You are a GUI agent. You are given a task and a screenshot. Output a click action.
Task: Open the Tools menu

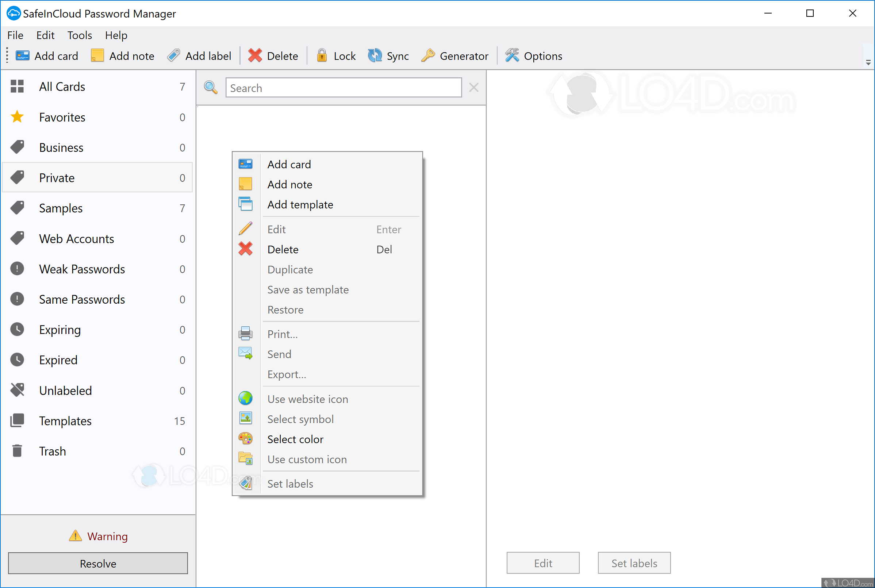[x=80, y=35]
